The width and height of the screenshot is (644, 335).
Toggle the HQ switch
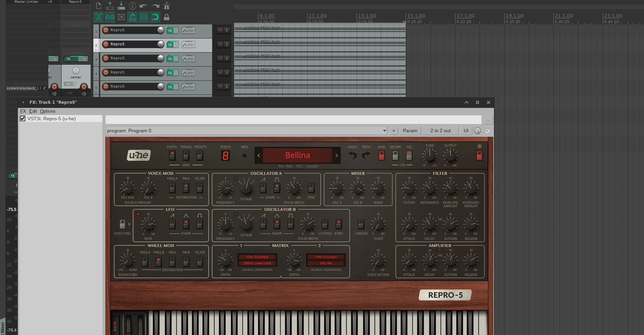(409, 156)
